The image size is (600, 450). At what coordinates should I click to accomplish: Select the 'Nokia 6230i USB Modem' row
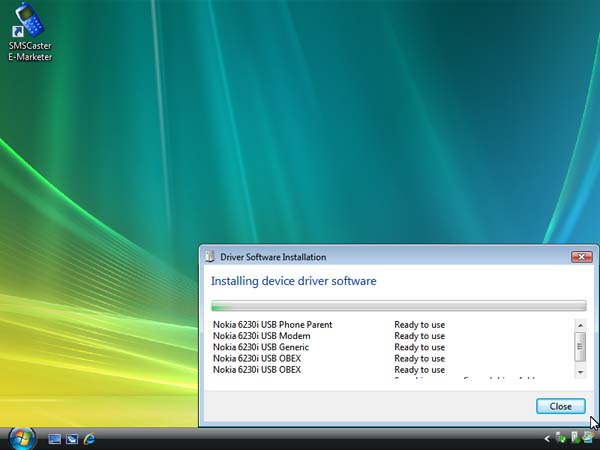tap(262, 336)
